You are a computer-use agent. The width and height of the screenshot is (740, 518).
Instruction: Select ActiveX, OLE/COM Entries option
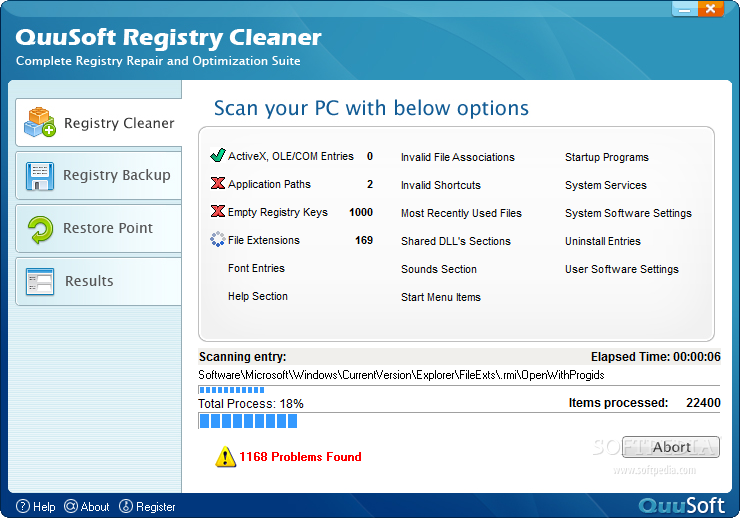click(291, 156)
